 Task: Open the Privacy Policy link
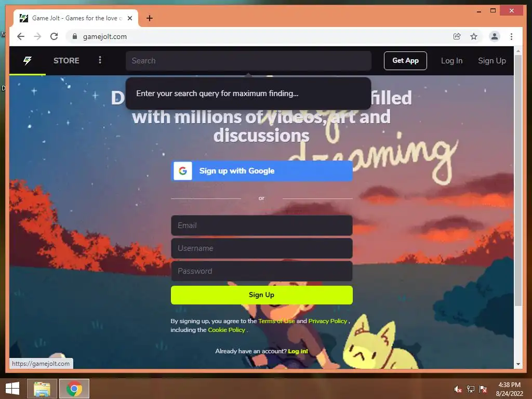pos(328,321)
